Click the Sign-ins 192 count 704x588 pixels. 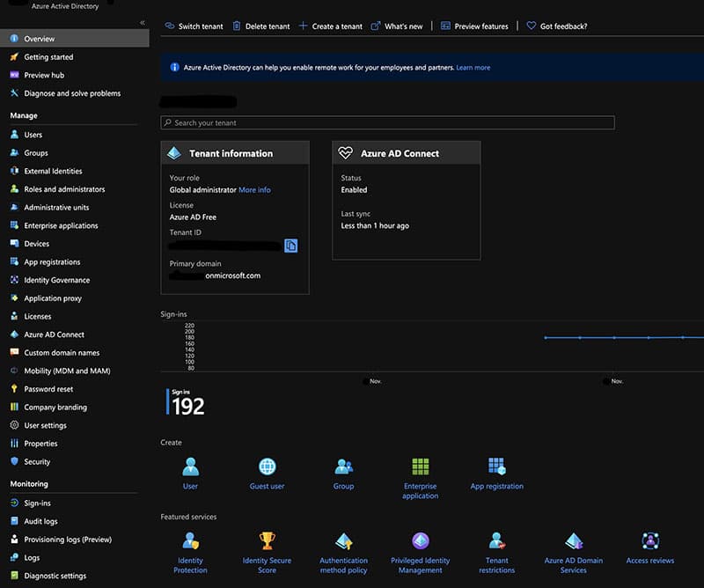pos(188,406)
